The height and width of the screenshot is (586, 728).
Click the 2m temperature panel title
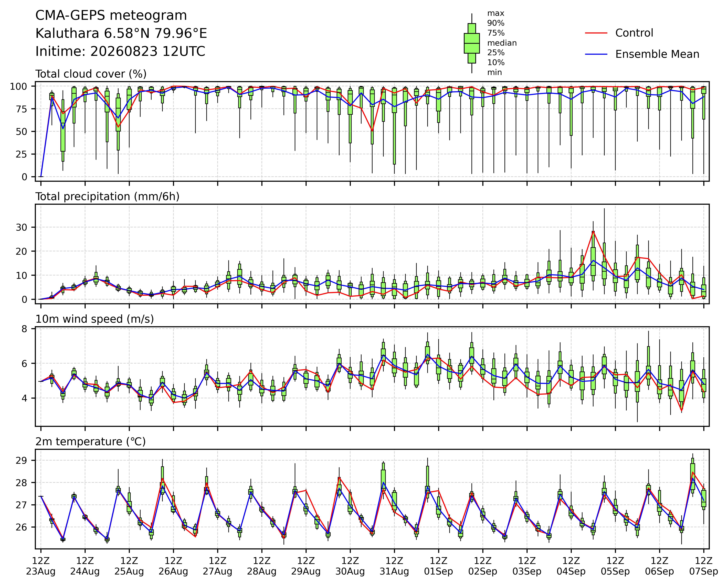[90, 442]
